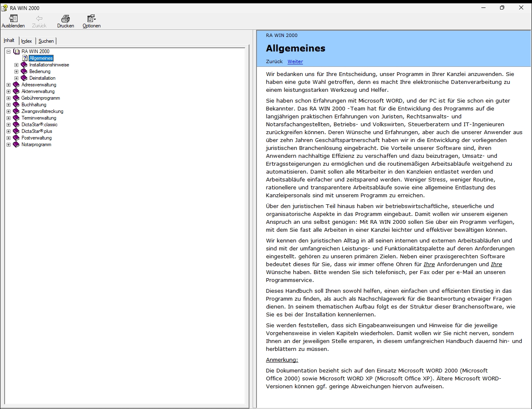This screenshot has width=532, height=409.
Task: Click the Zurück text under the Allgemeines heading
Action: tap(274, 61)
